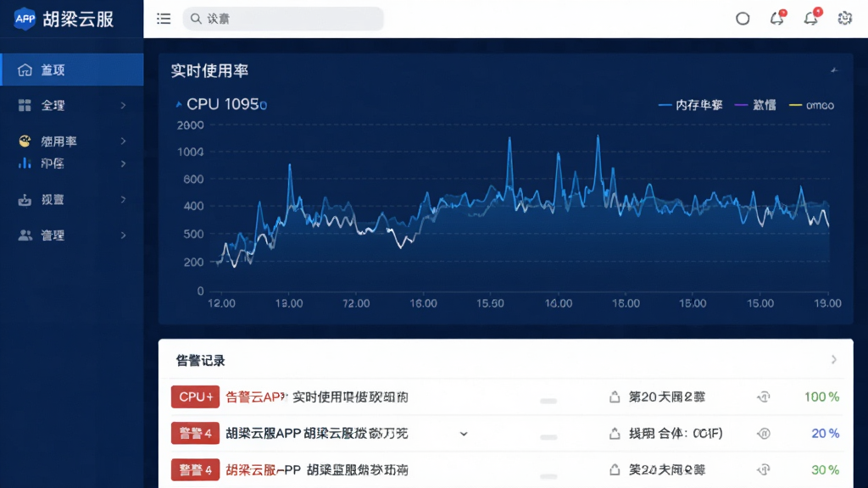The height and width of the screenshot is (488, 868).
Task: Click the gray slider bar in the 20 % row
Action: point(548,437)
